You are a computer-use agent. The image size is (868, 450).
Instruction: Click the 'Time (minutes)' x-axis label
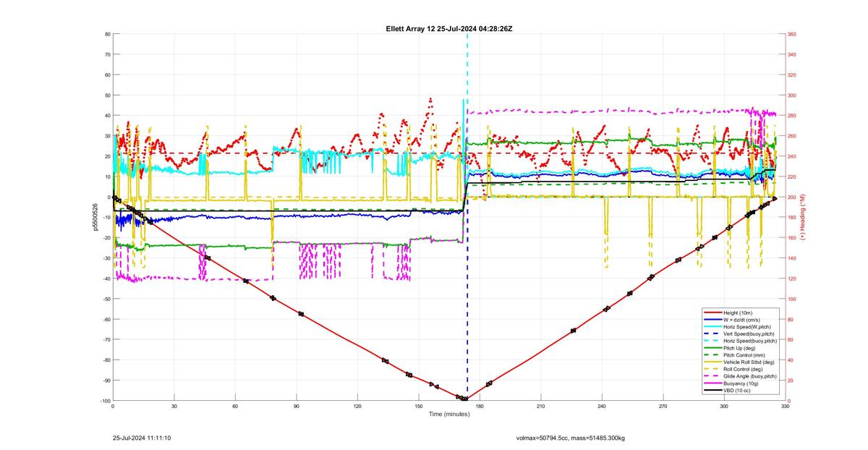pos(448,414)
